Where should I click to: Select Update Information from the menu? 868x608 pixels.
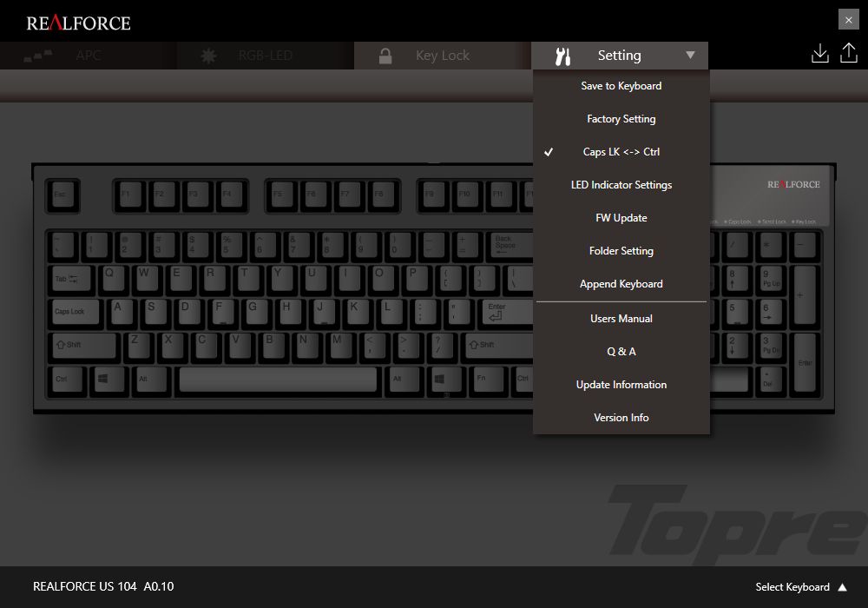point(621,385)
